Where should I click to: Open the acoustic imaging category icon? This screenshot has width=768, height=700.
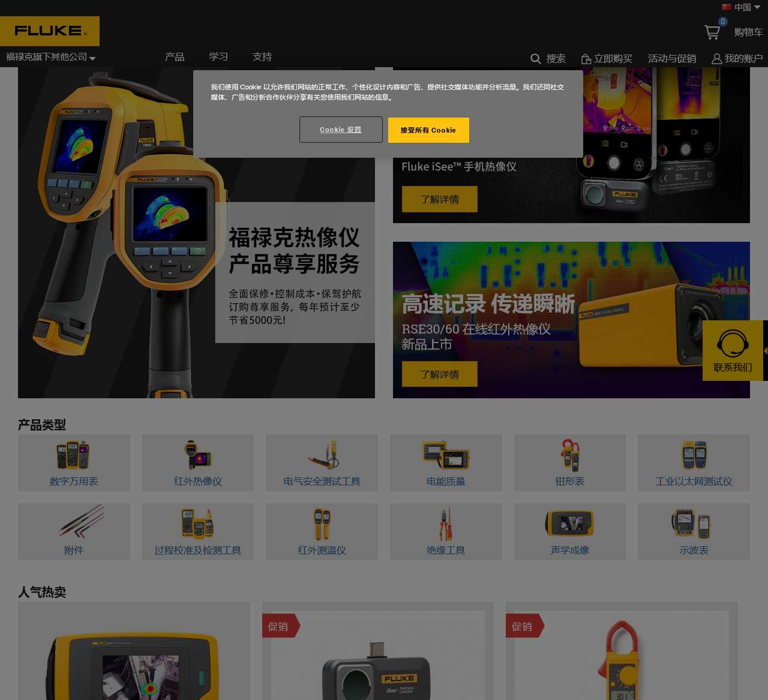click(569, 524)
